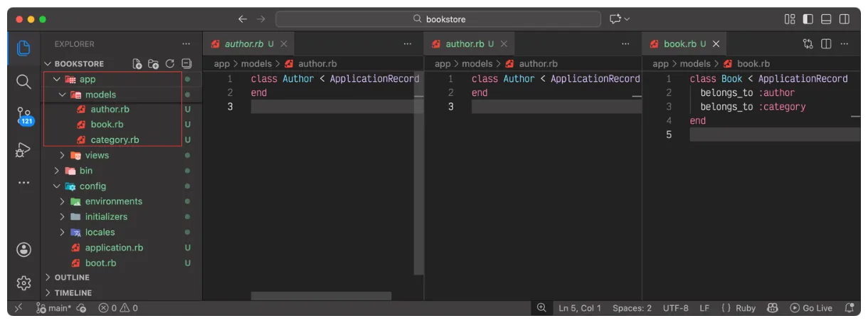Collapse the config folder
This screenshot has width=868, height=323.
[x=92, y=186]
